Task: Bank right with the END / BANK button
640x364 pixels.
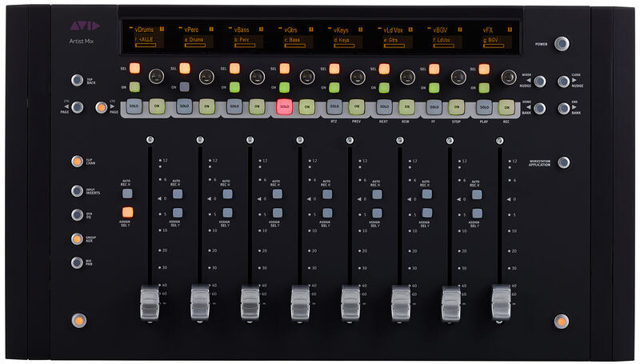Action: click(x=564, y=108)
